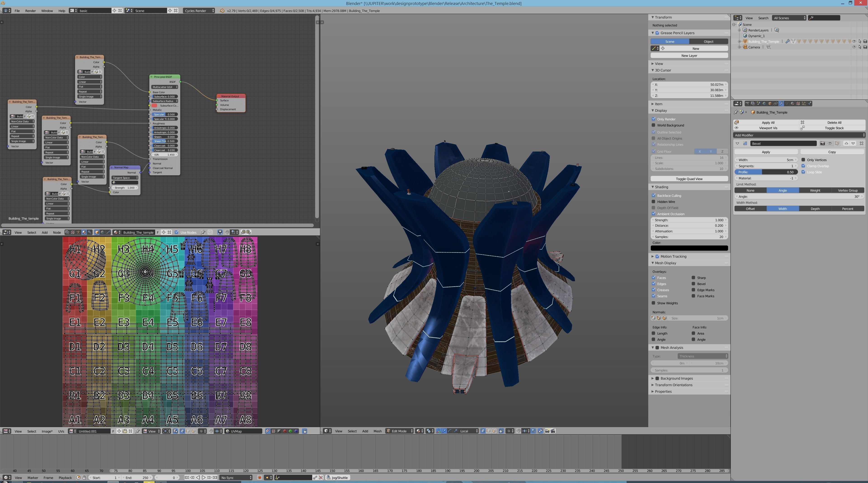Toggle snap magnet in 3D viewport header
This screenshot has width=868, height=483.
(x=519, y=431)
